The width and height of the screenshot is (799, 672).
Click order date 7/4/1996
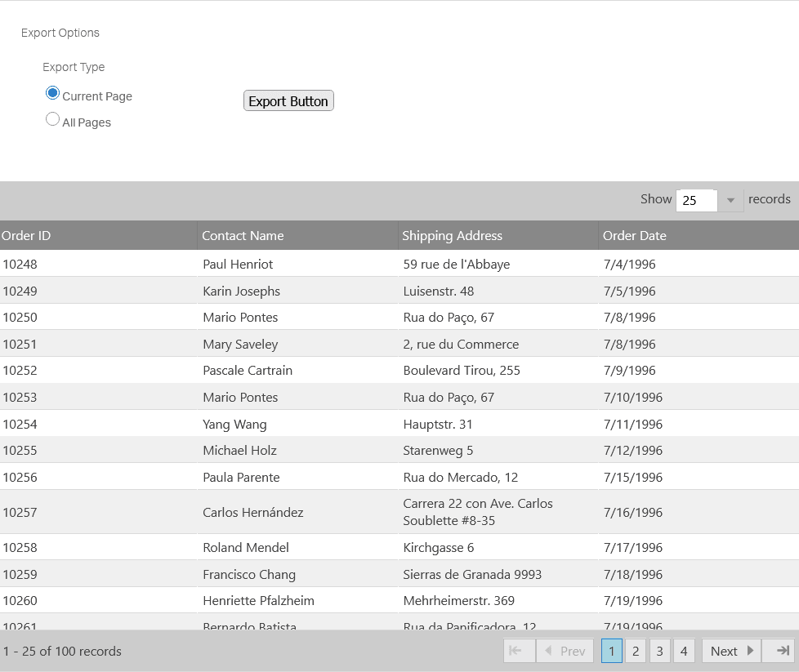click(630, 264)
